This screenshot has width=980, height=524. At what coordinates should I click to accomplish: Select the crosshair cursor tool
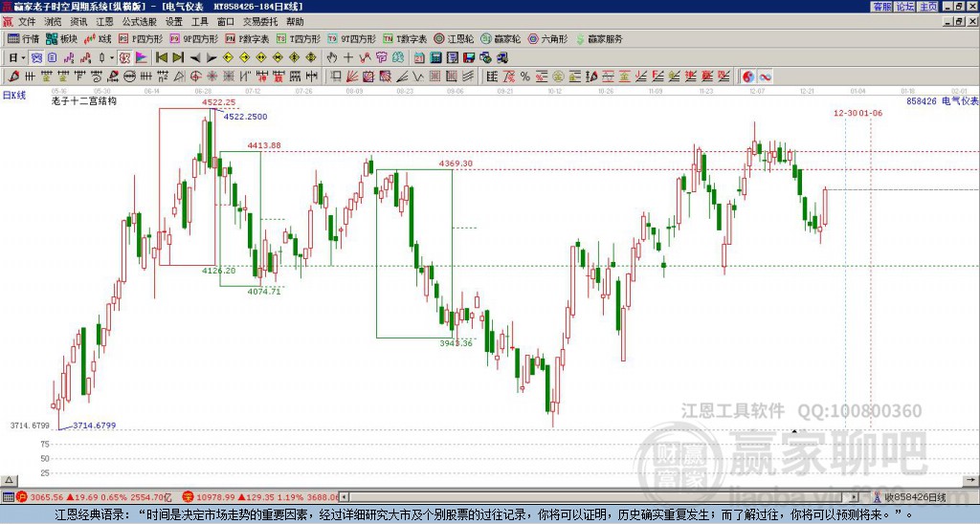348,58
